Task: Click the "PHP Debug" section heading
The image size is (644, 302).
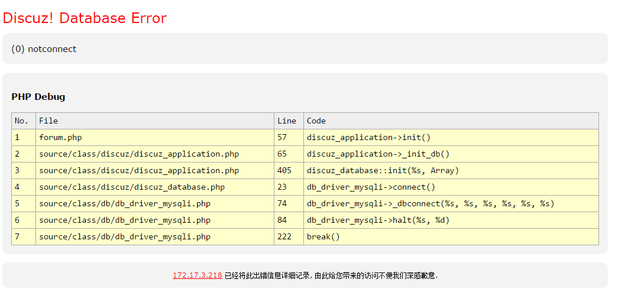Action: click(38, 97)
